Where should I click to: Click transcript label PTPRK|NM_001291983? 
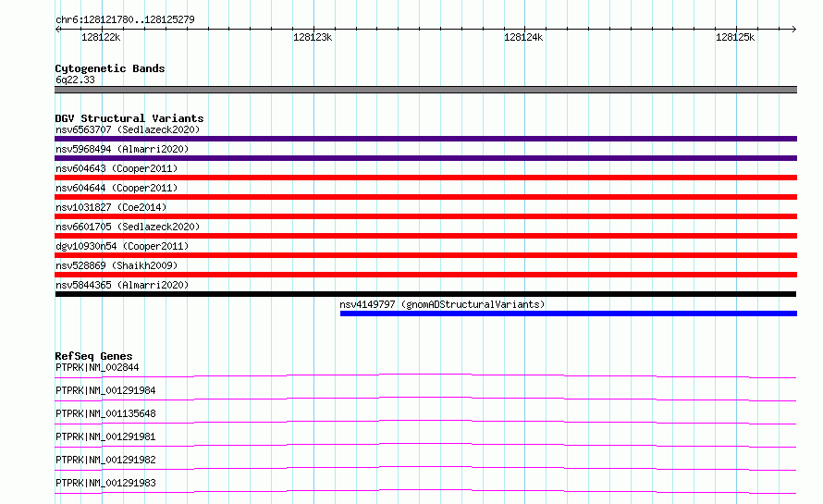pos(105,483)
